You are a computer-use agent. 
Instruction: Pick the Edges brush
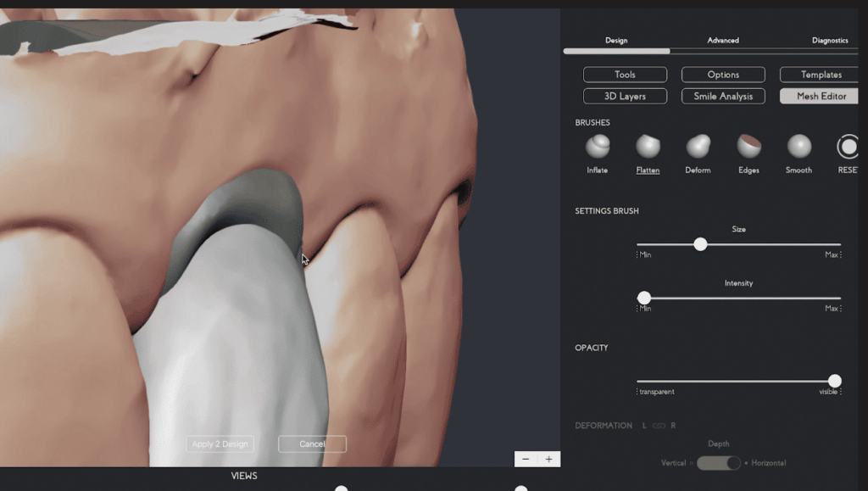748,147
